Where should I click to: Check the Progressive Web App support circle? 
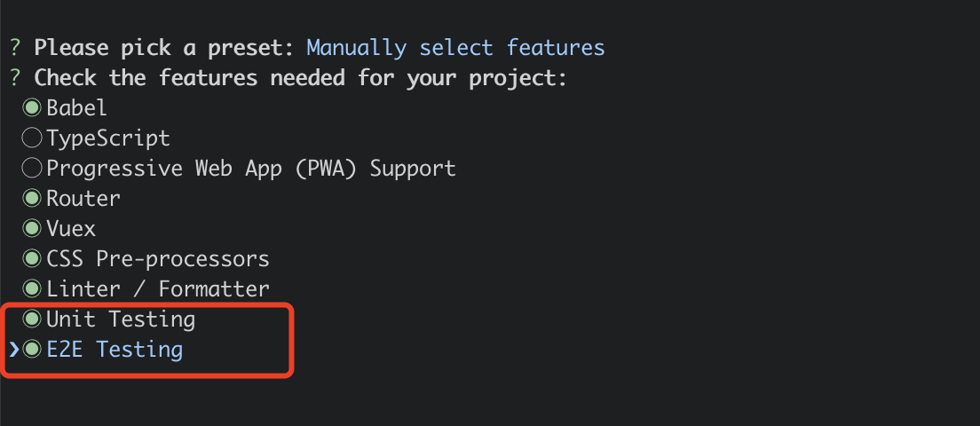[33, 169]
